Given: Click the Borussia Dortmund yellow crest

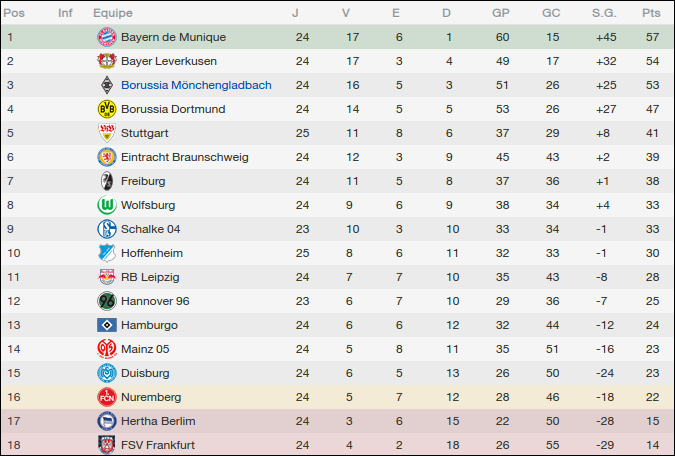Looking at the screenshot, I should click(x=106, y=109).
